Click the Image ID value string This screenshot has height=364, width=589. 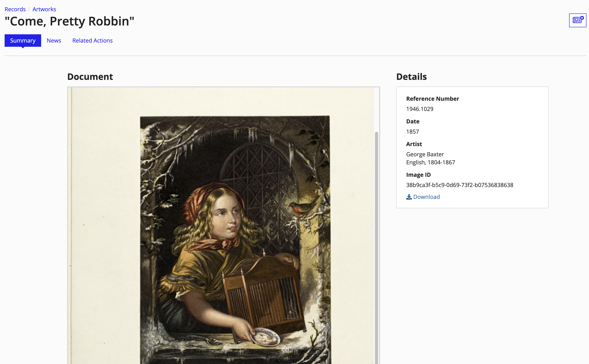tap(460, 185)
